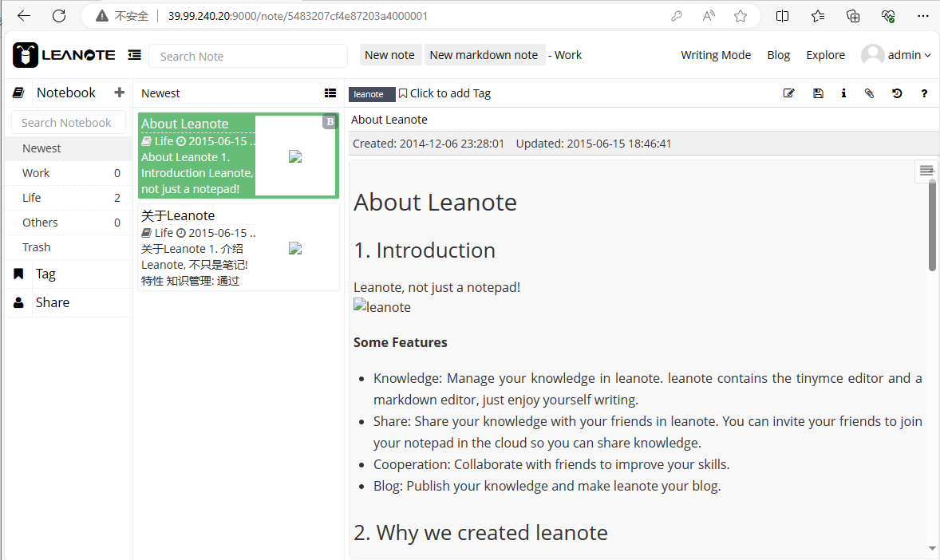Collapse the sidebar with the outdent icon
The width and height of the screenshot is (940, 560).
135,55
